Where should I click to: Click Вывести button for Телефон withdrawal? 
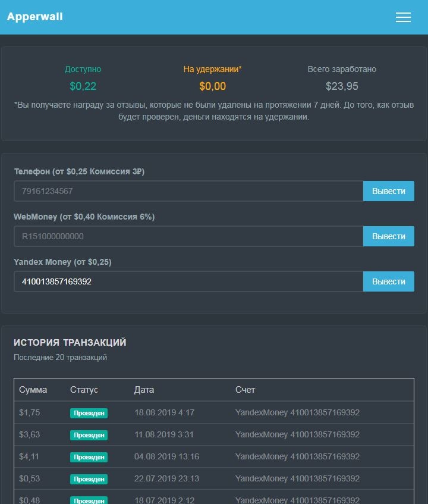pyautogui.click(x=389, y=191)
